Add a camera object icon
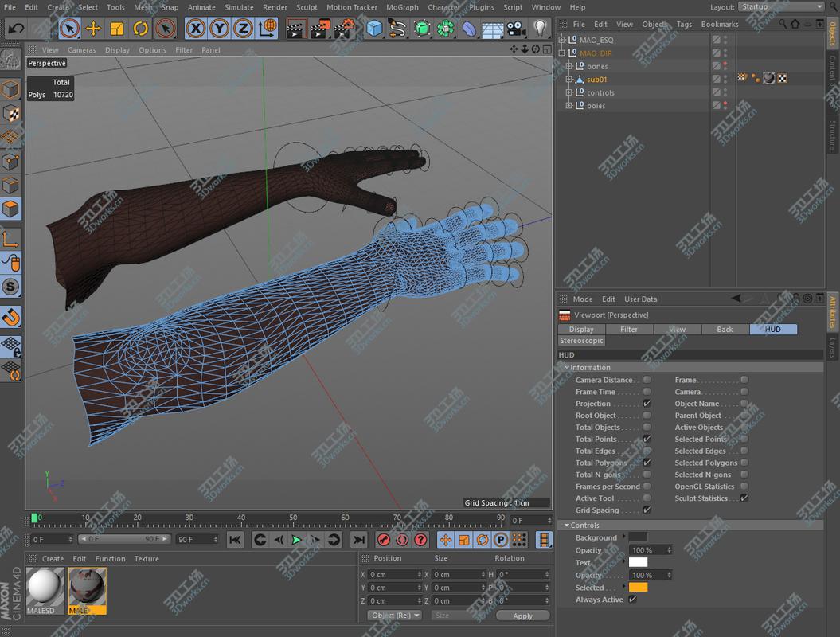 pyautogui.click(x=516, y=29)
